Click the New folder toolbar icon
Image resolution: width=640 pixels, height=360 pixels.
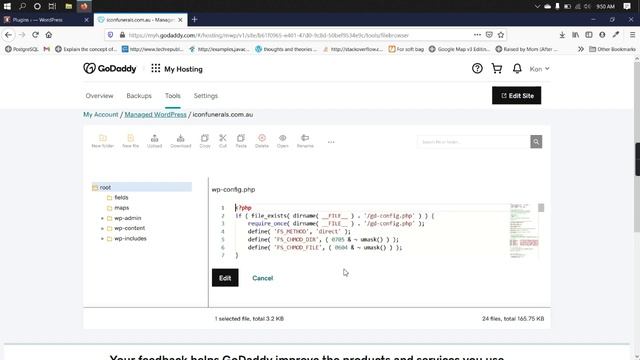(x=102, y=141)
